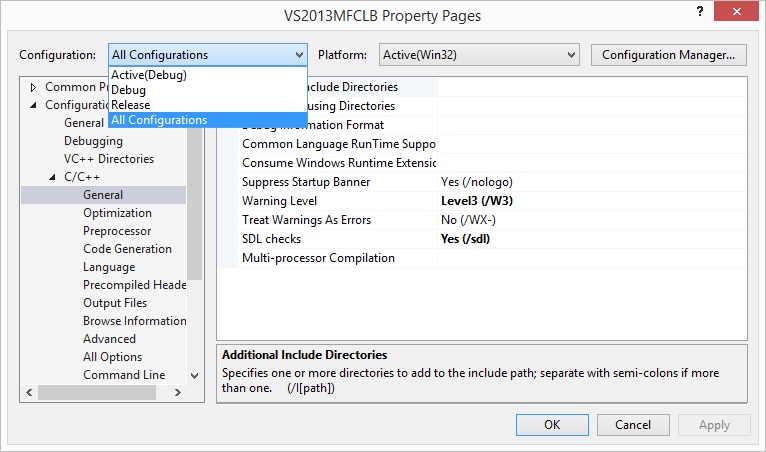This screenshot has height=452, width=766.
Task: Click the Yes (/nologo) value
Action: point(477,182)
